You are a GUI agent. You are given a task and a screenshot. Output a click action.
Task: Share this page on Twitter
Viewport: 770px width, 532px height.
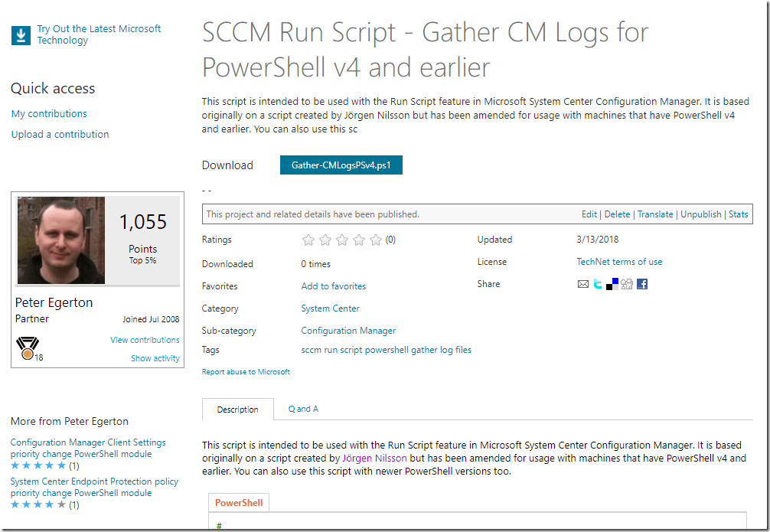point(598,285)
